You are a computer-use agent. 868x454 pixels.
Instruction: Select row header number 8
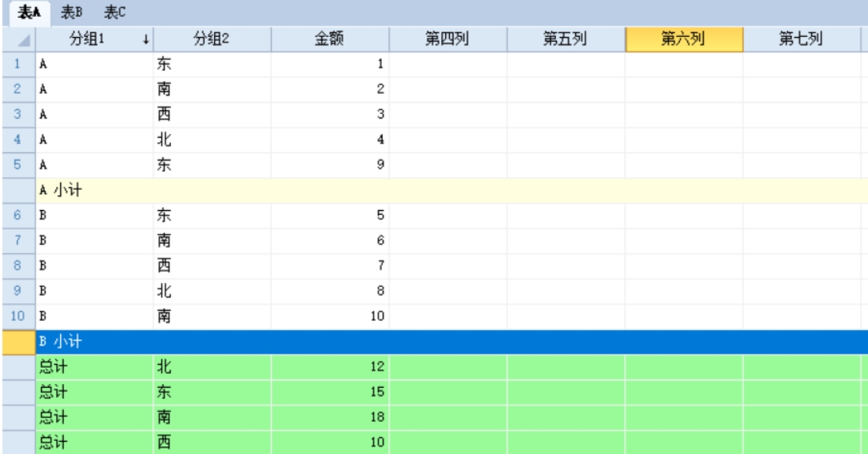[x=18, y=266]
